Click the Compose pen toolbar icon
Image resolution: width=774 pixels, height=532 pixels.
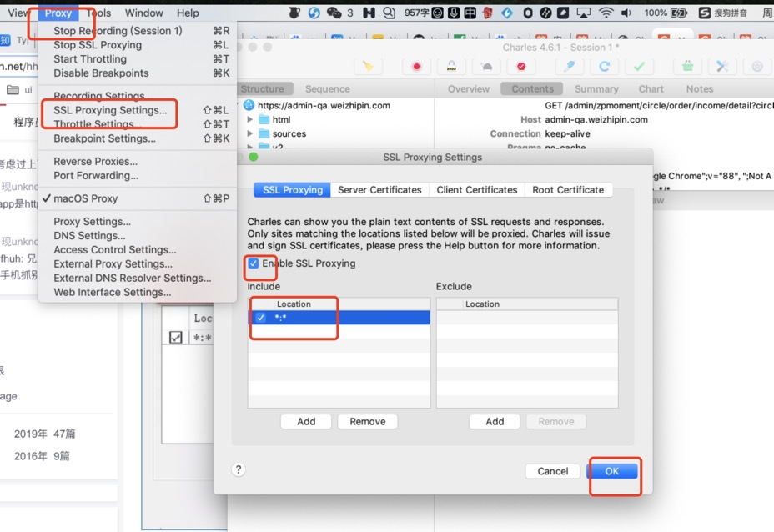coord(570,67)
